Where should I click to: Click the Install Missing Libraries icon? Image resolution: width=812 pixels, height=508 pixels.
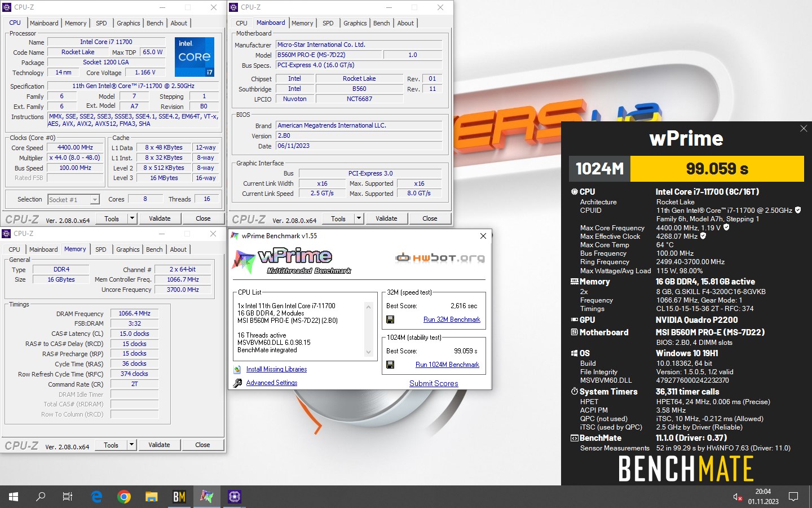coord(237,369)
